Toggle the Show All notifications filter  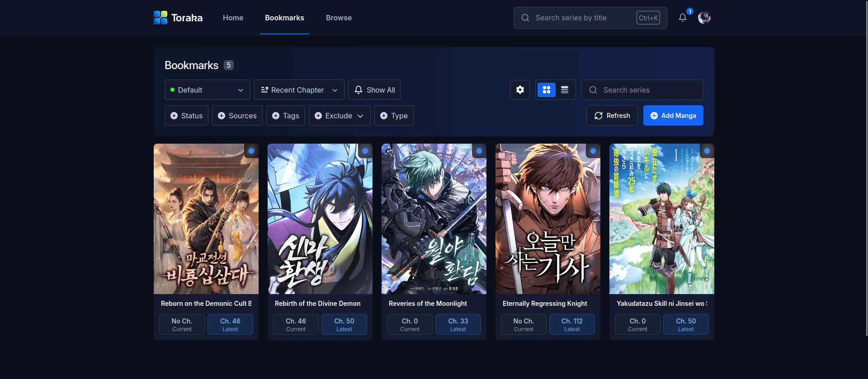tap(374, 90)
